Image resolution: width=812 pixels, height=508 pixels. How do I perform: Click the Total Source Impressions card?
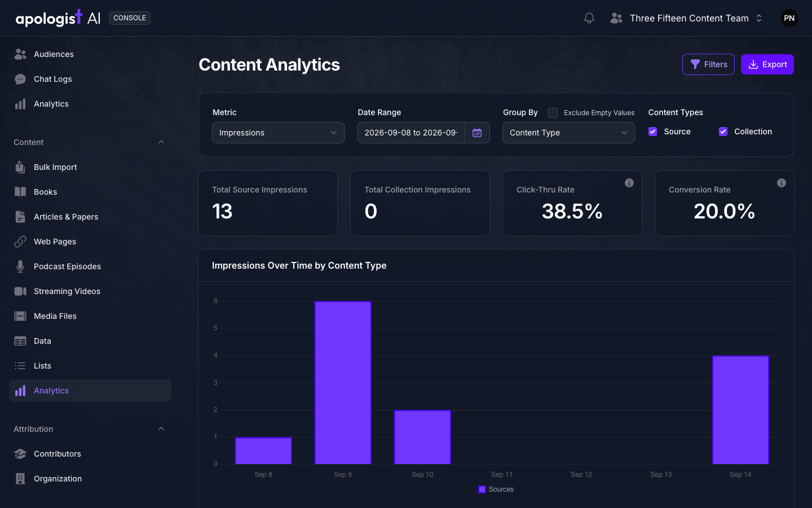tap(268, 203)
